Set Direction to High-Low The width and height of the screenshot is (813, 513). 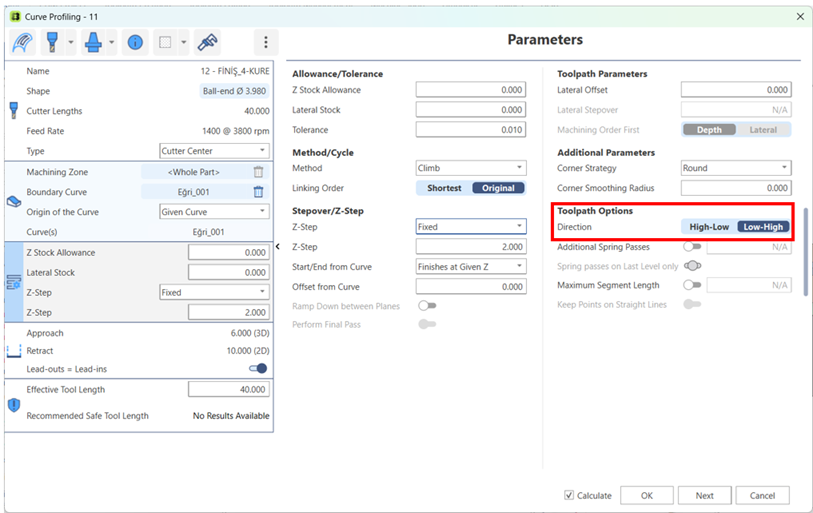click(709, 227)
